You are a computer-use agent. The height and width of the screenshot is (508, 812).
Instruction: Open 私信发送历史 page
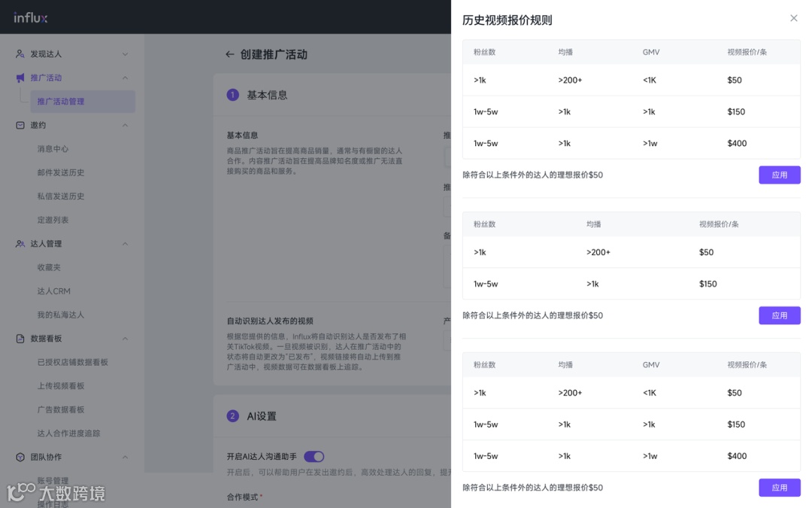[61, 196]
